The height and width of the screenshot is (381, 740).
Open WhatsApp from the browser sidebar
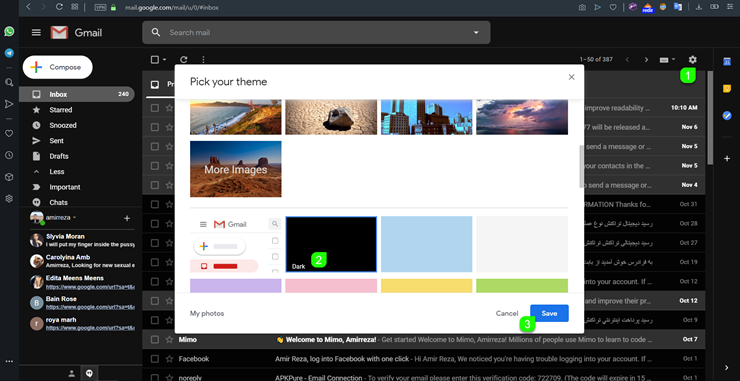point(9,31)
